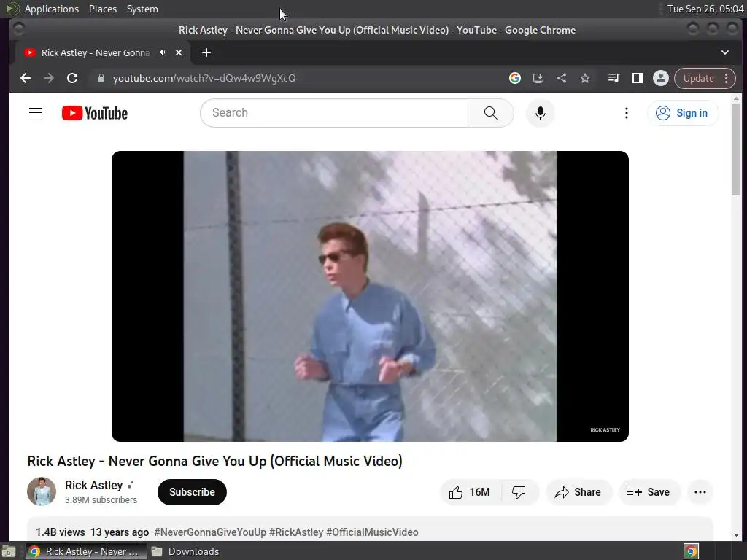Open #NeverGonnaGiveYouUp hashtag
Viewport: 747px width, 560px height.
tap(210, 532)
